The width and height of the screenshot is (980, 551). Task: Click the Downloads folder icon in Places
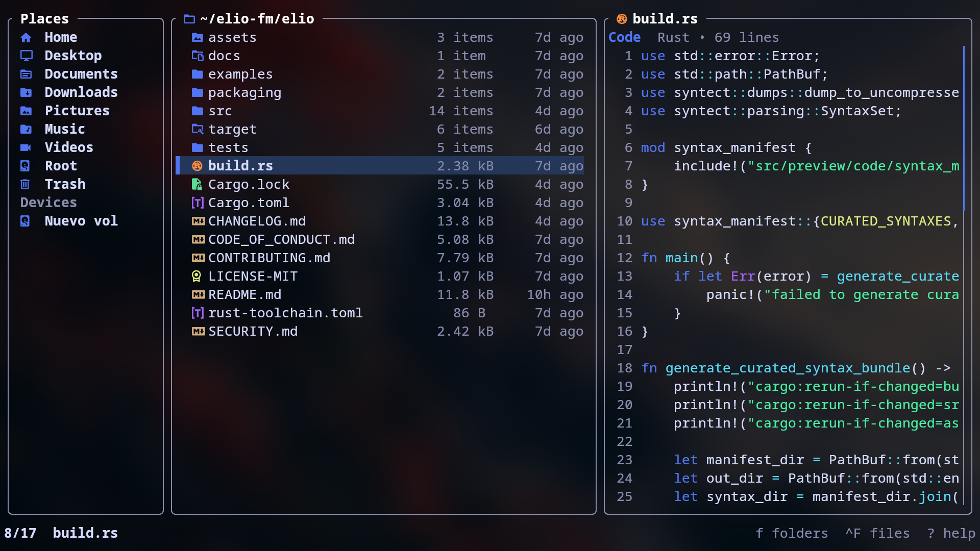[26, 93]
